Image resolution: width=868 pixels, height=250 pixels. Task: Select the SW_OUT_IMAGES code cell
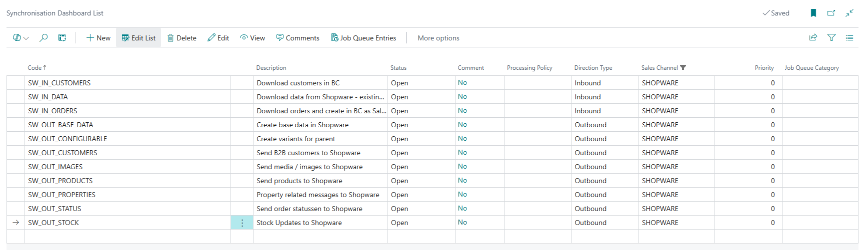point(127,167)
